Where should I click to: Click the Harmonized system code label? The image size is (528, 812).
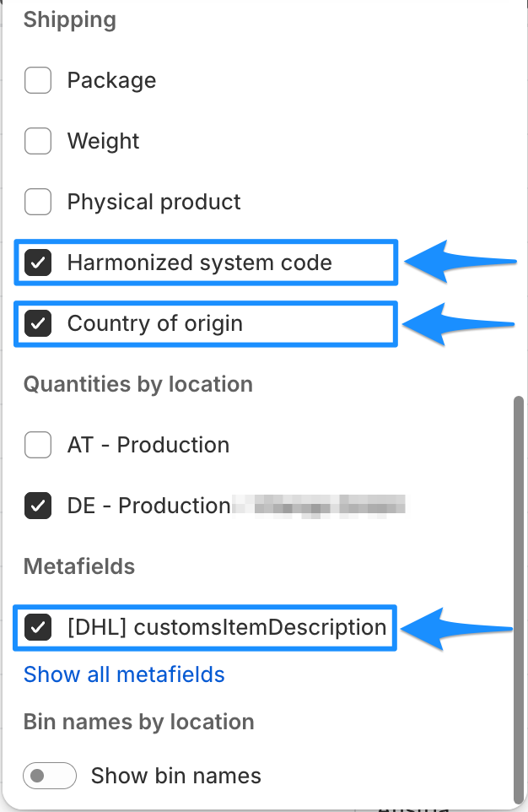tap(199, 263)
